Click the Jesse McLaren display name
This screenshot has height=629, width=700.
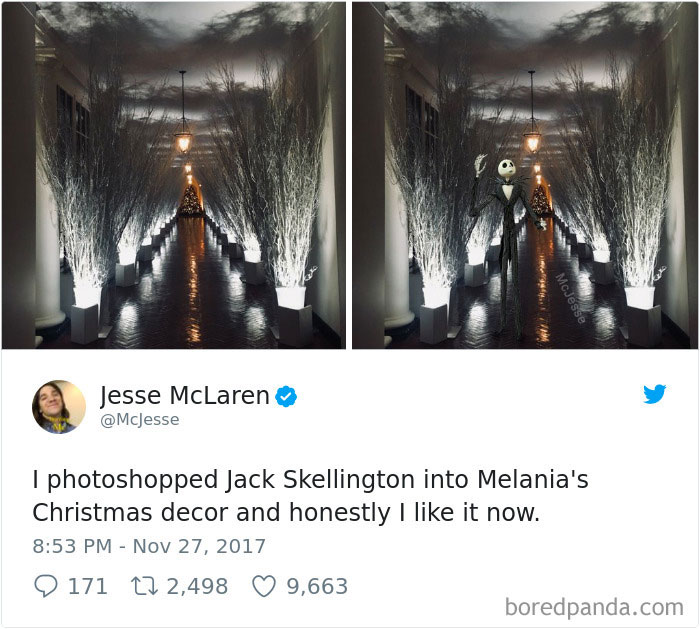point(184,395)
